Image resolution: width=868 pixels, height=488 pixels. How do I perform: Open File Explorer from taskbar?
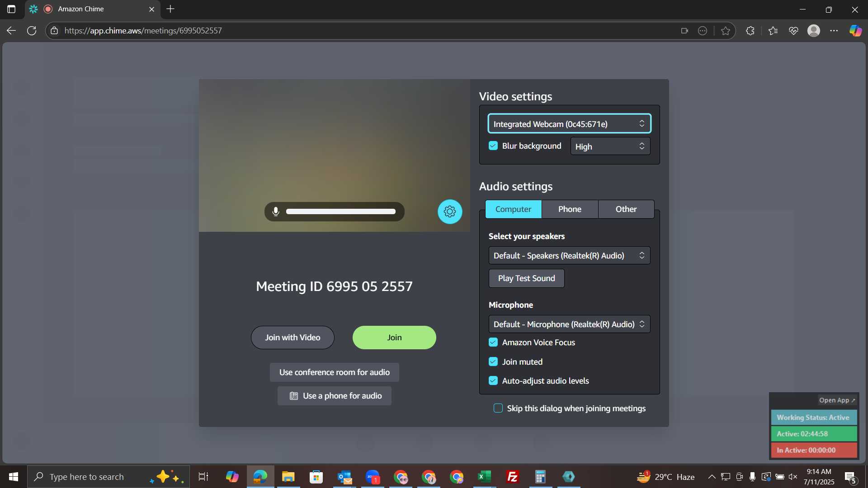[288, 477]
